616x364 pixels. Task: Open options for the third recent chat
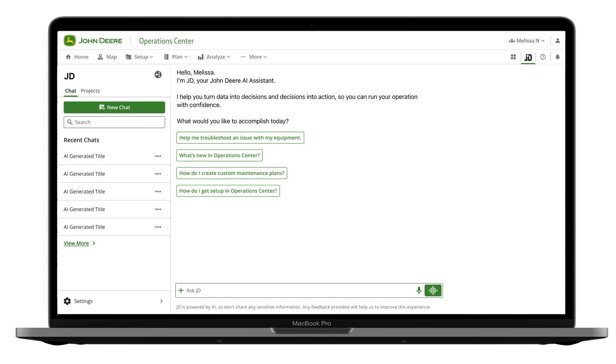158,192
